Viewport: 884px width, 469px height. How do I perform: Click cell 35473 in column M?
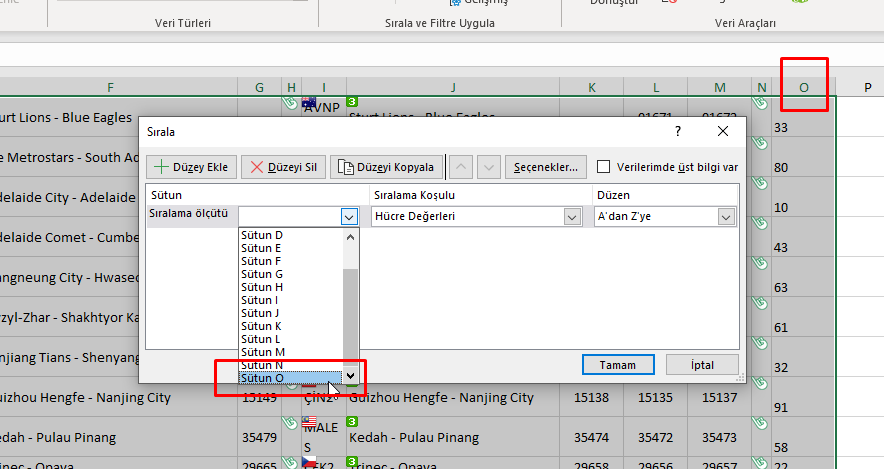click(719, 437)
